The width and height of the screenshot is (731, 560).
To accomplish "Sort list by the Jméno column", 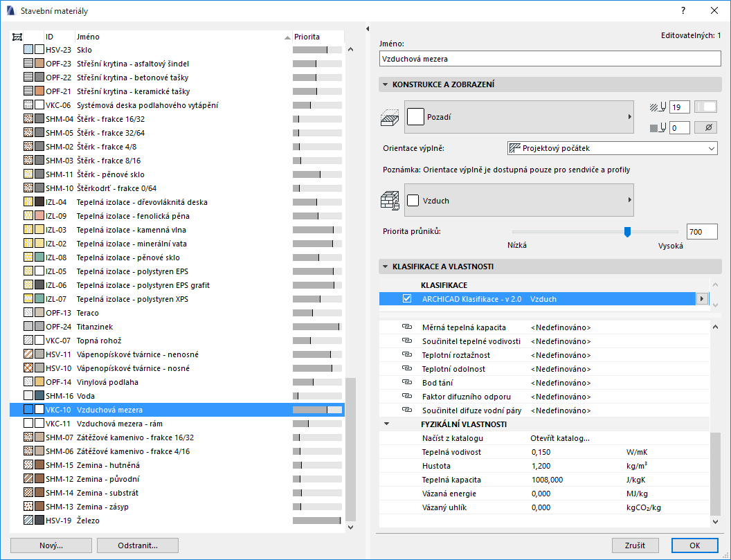I will point(183,37).
